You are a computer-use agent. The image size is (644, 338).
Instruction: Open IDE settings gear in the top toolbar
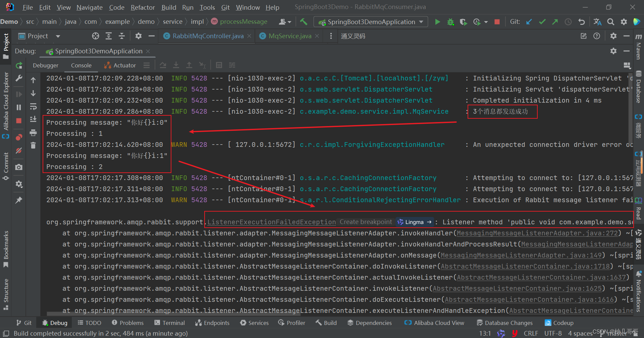624,22
